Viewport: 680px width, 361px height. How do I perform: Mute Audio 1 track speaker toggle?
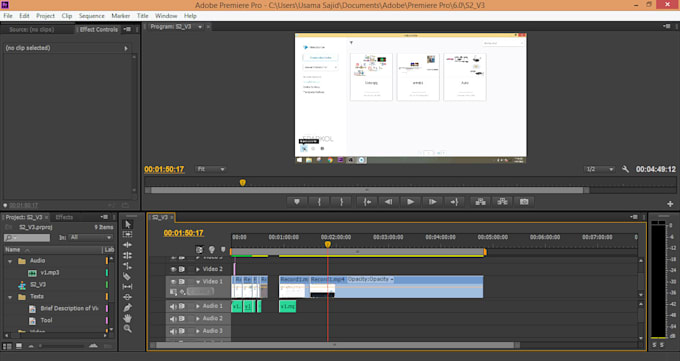[173, 306]
